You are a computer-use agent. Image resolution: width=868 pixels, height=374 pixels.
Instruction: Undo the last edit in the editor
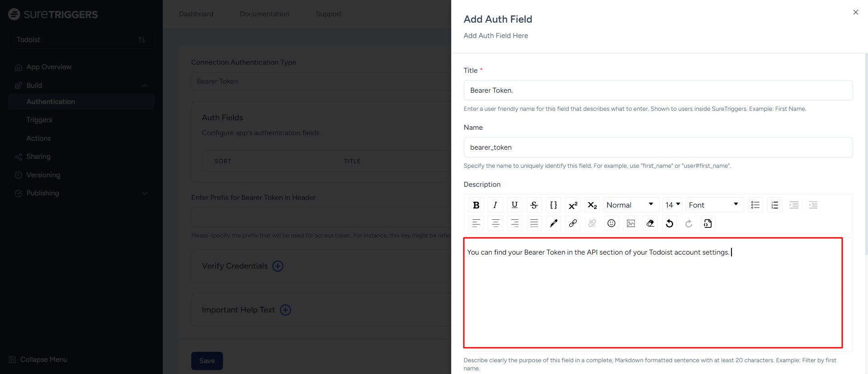click(x=670, y=223)
